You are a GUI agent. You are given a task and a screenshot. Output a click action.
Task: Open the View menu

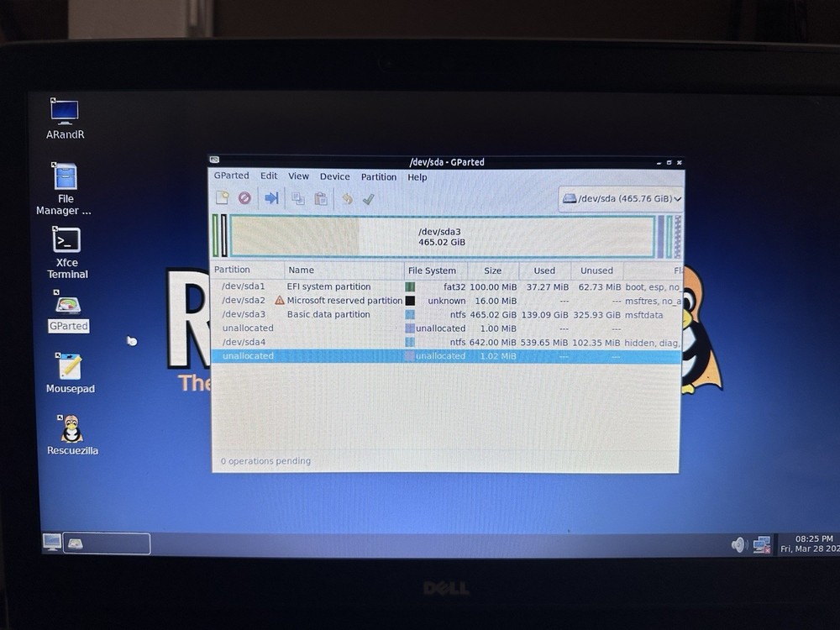pos(298,176)
